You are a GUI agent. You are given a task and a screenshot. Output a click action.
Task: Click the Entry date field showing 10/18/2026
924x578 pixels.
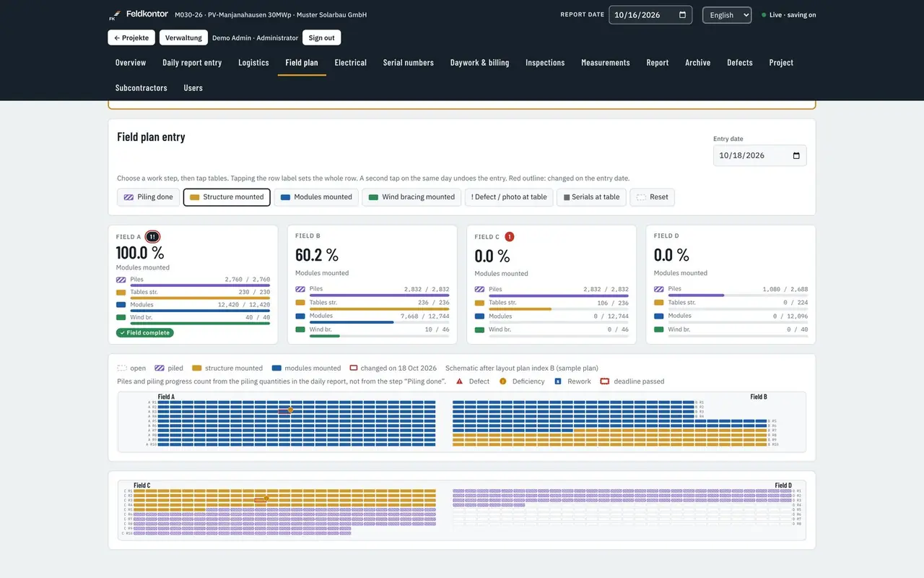pos(759,155)
